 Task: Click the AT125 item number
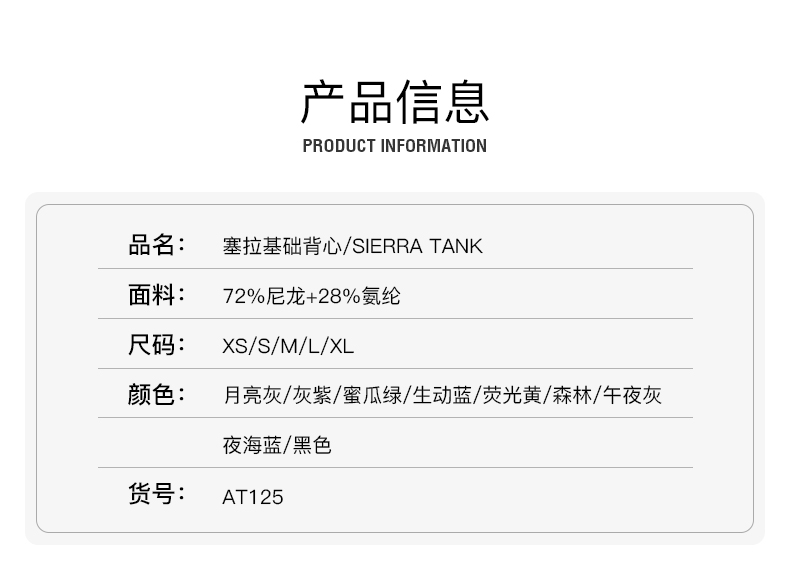point(253,497)
